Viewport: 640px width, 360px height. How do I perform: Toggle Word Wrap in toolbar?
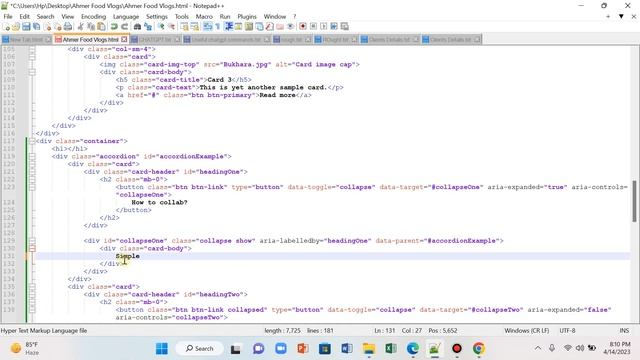208,27
